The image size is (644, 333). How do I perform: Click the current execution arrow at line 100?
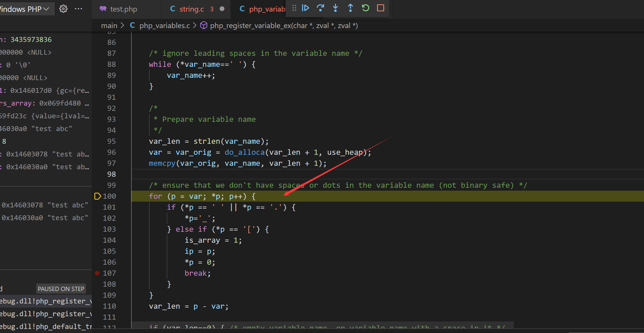(x=98, y=196)
